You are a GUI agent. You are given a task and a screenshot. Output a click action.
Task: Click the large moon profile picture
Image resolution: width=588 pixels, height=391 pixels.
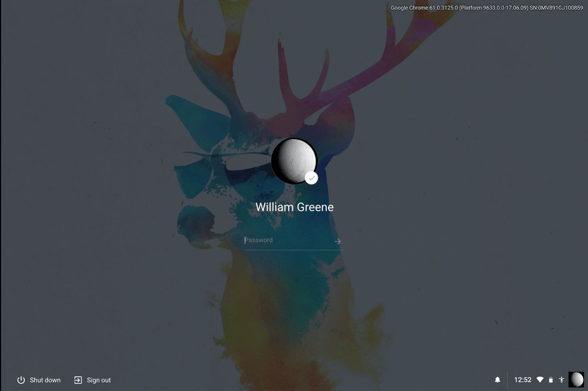click(x=293, y=160)
